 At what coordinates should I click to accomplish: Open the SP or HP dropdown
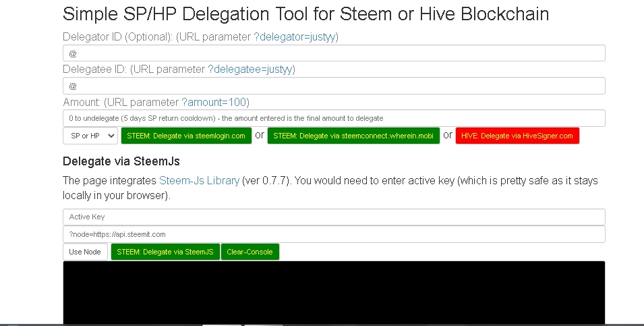point(90,136)
